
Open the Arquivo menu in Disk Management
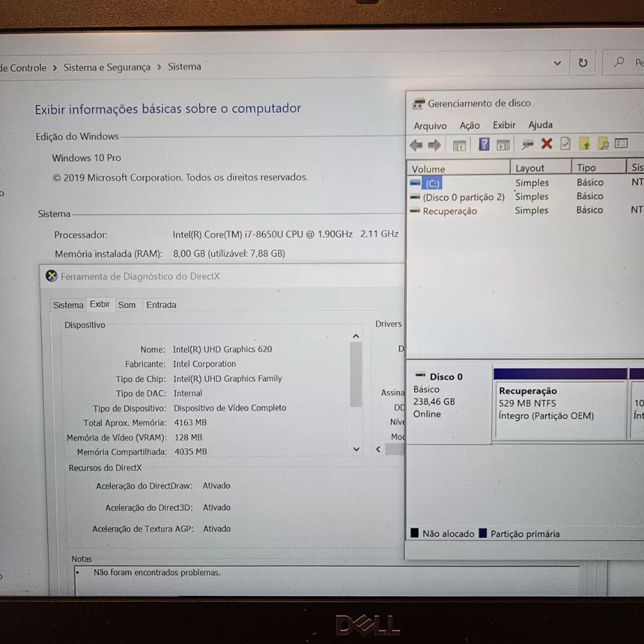tap(430, 125)
